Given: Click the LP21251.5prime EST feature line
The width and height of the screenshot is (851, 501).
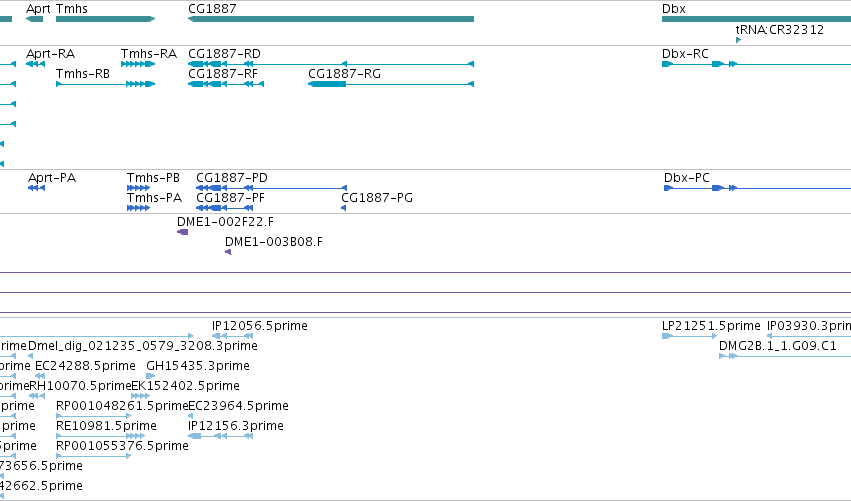Looking at the screenshot, I should tap(689, 336).
